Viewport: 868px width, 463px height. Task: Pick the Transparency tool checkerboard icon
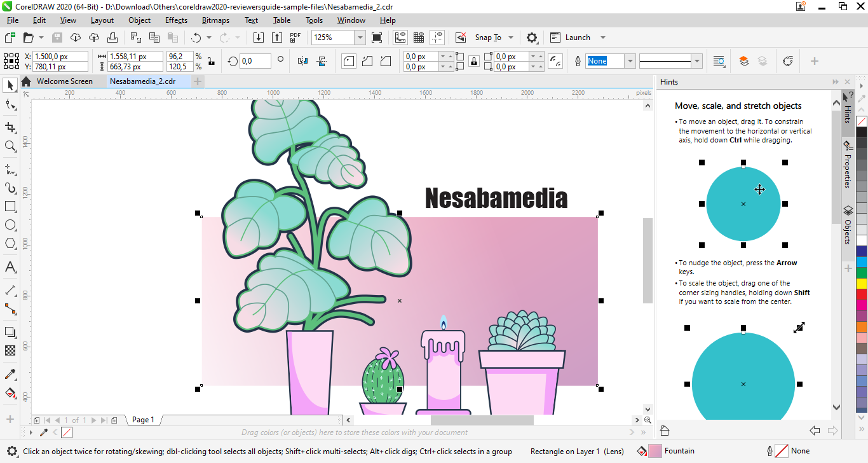click(10, 350)
